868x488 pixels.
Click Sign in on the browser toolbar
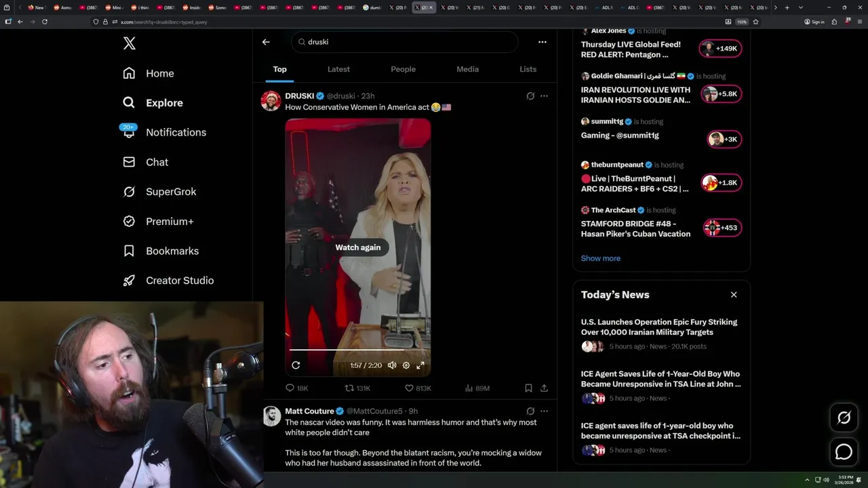coord(814,22)
